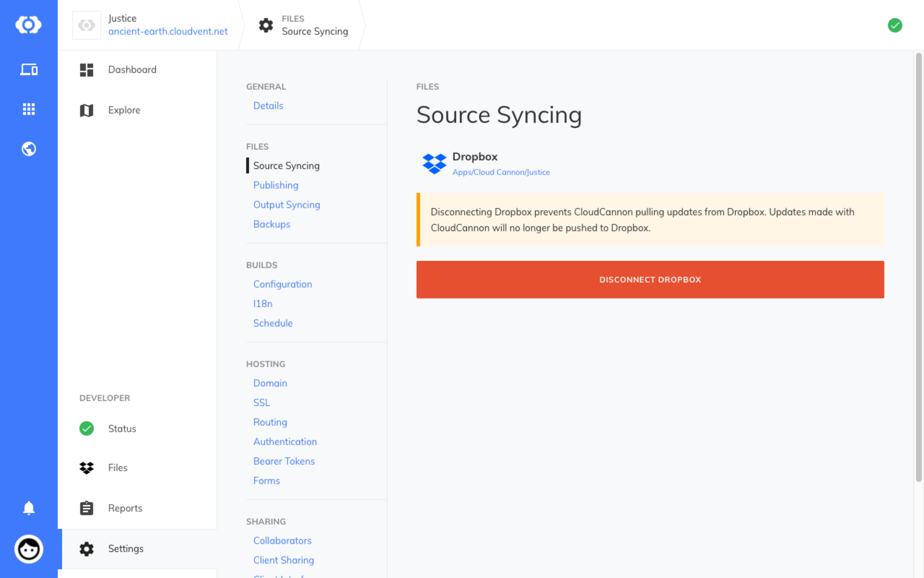Click the green Status check icon

click(x=87, y=428)
